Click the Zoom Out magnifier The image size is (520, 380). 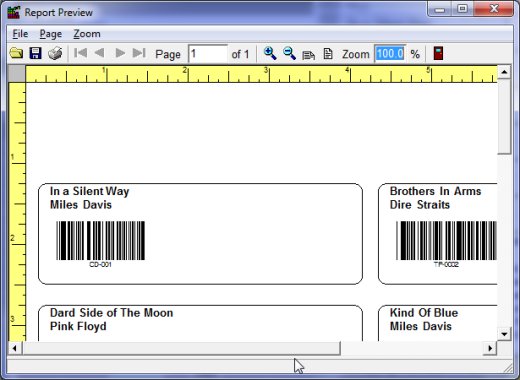tap(289, 53)
